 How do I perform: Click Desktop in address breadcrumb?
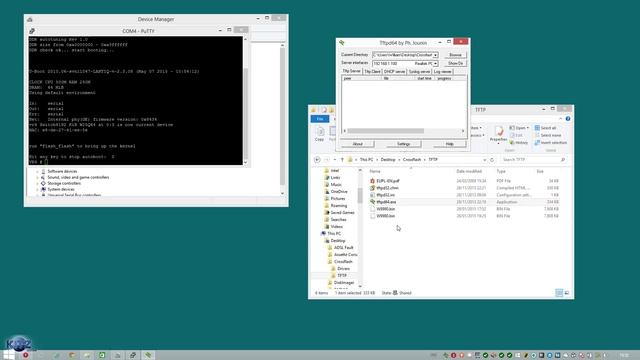388,160
